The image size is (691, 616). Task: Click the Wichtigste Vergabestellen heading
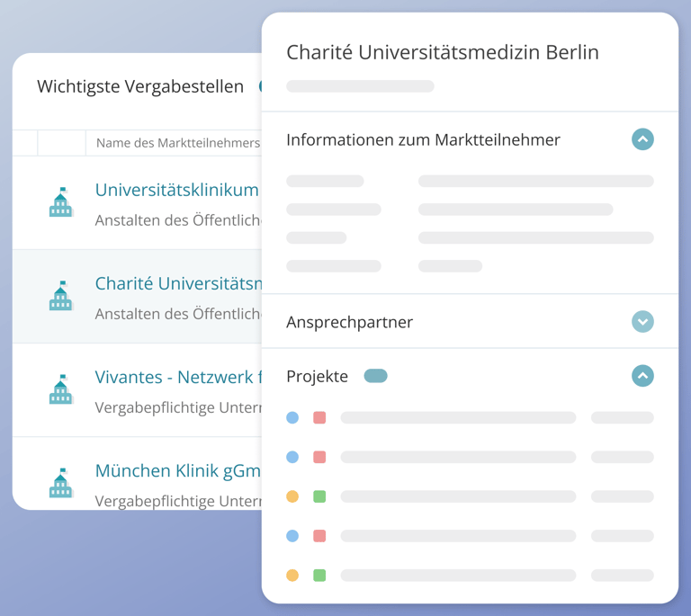(140, 86)
